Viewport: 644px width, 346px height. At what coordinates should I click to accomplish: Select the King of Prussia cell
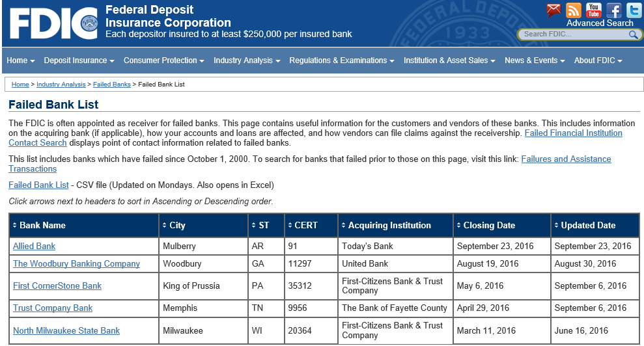point(203,286)
